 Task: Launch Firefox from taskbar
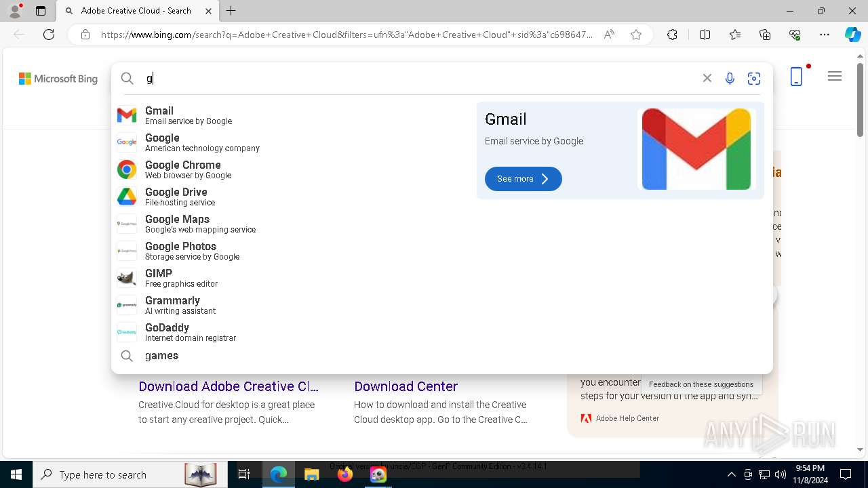pyautogui.click(x=345, y=474)
